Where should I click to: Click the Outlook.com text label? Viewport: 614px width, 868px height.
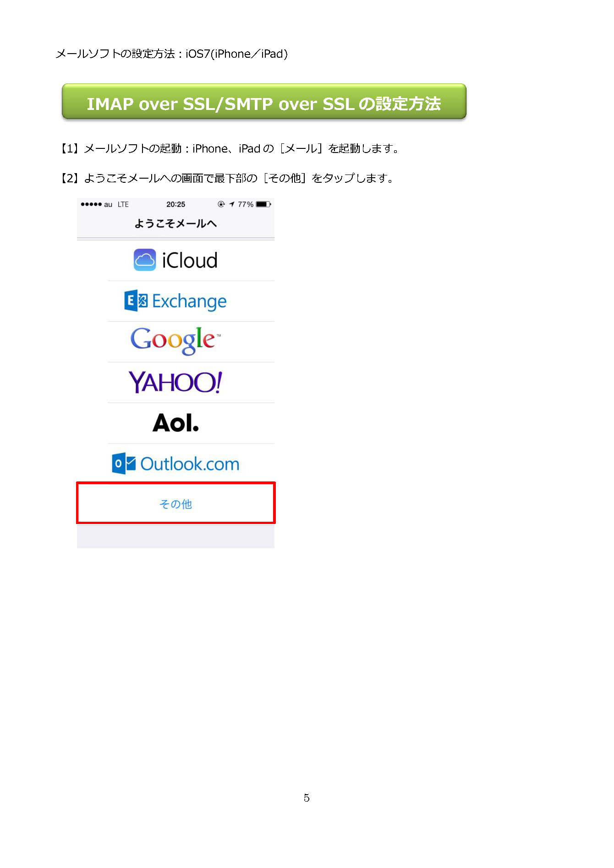pos(190,464)
